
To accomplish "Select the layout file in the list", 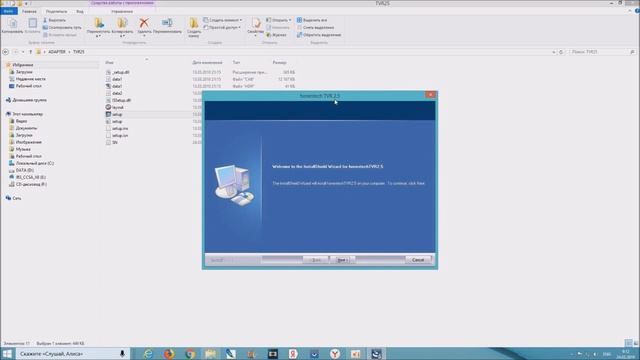I will pyautogui.click(x=118, y=107).
